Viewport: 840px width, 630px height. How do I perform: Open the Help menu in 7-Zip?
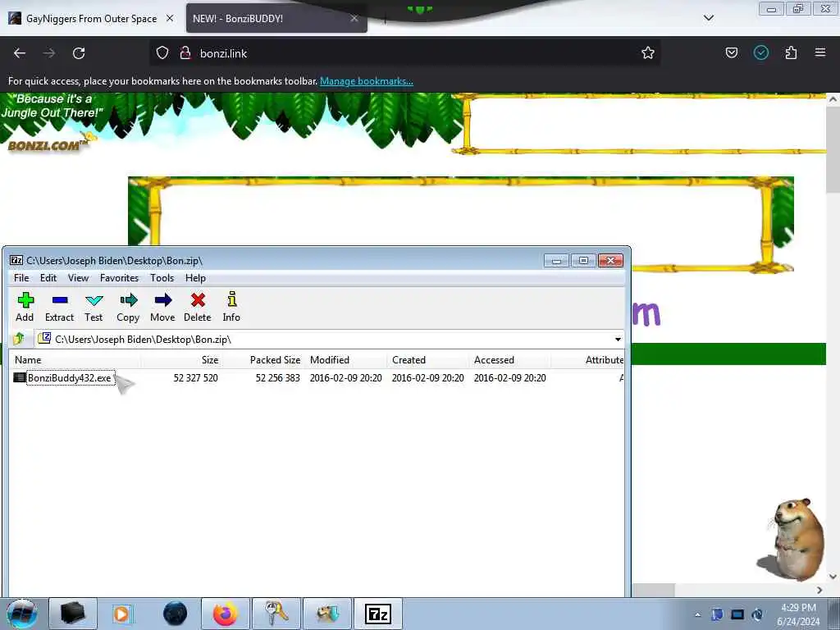(x=195, y=277)
